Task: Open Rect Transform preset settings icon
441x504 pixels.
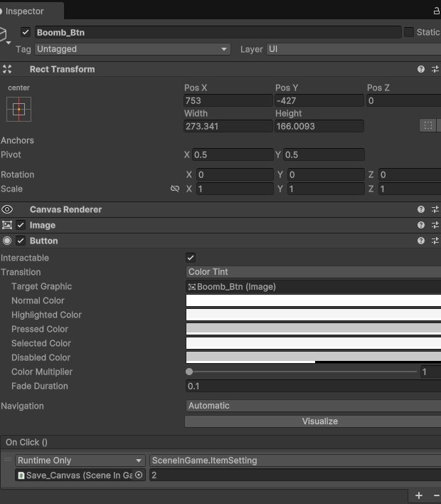Action: (435, 69)
